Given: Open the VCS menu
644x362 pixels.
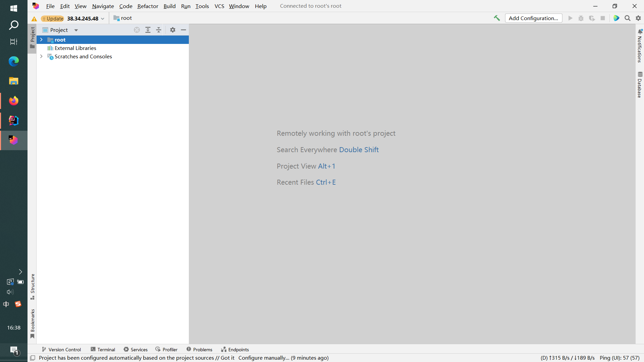Looking at the screenshot, I should click(219, 6).
